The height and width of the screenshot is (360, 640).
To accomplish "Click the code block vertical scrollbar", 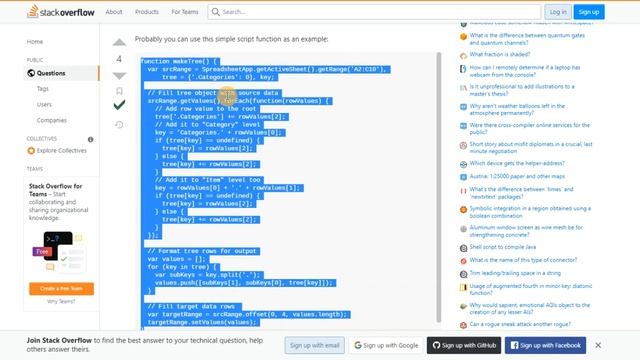I will (x=439, y=187).
